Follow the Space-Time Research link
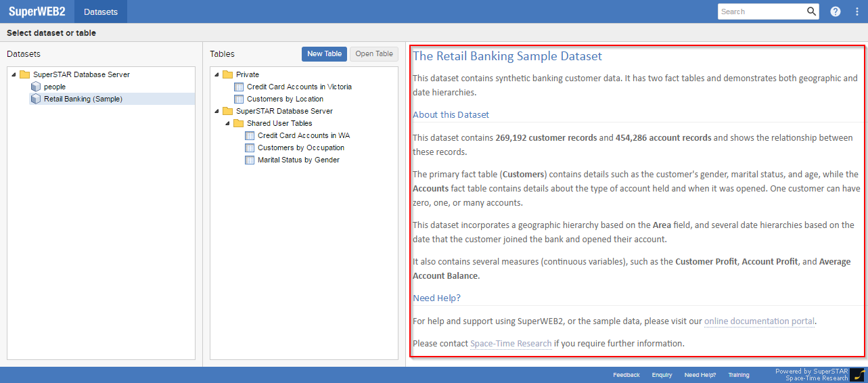Image resolution: width=868 pixels, height=383 pixels. 511,344
